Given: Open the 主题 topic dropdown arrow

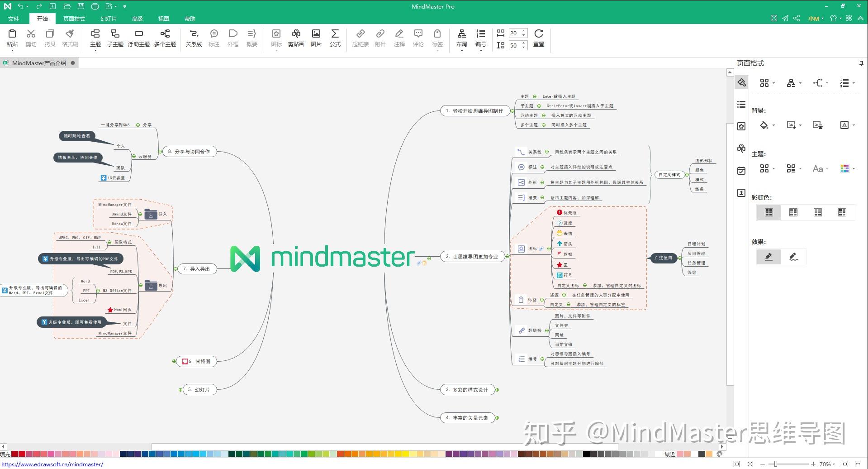Looking at the screenshot, I should click(95, 50).
